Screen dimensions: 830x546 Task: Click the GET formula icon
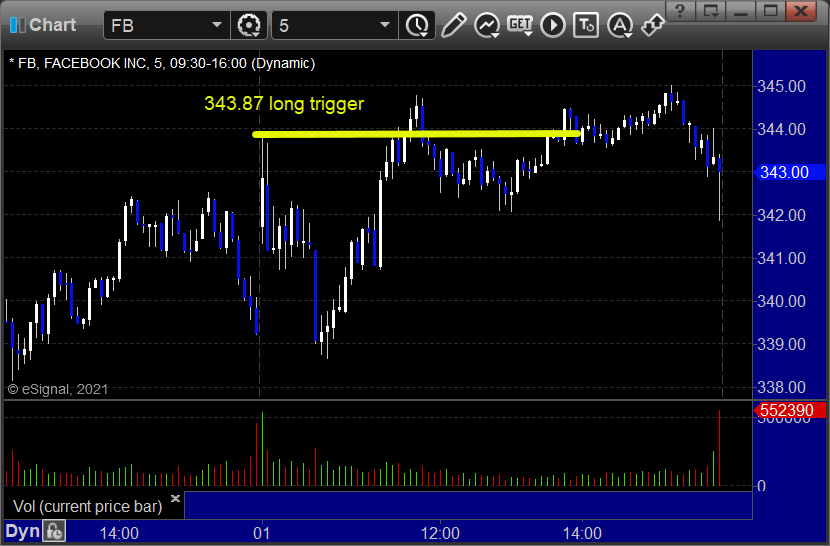pos(520,25)
